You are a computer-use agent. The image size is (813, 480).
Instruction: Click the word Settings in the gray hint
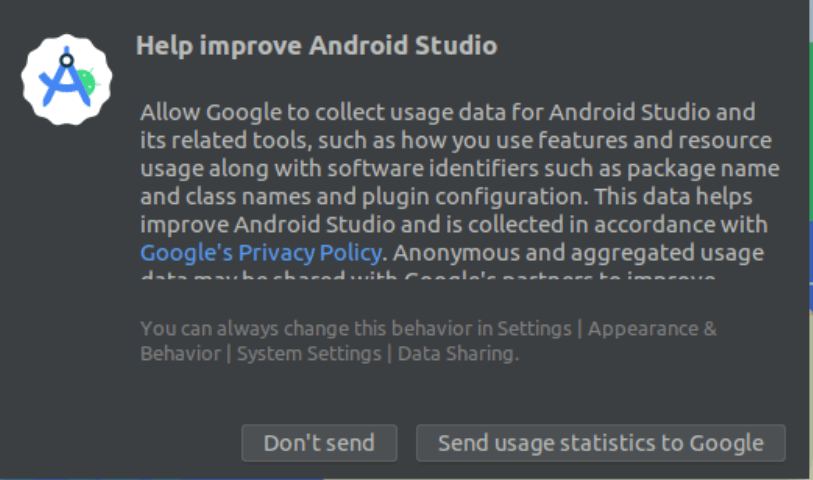533,328
